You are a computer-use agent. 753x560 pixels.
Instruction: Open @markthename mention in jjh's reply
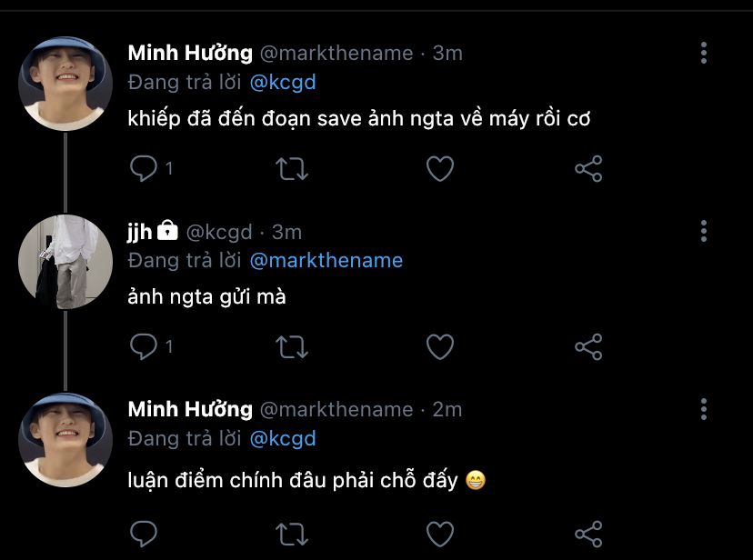326,261
